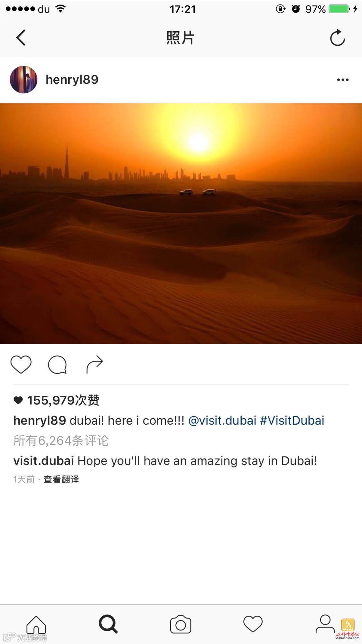The image size is (362, 644).
Task: Like the post with heart icon
Action: coord(21,365)
